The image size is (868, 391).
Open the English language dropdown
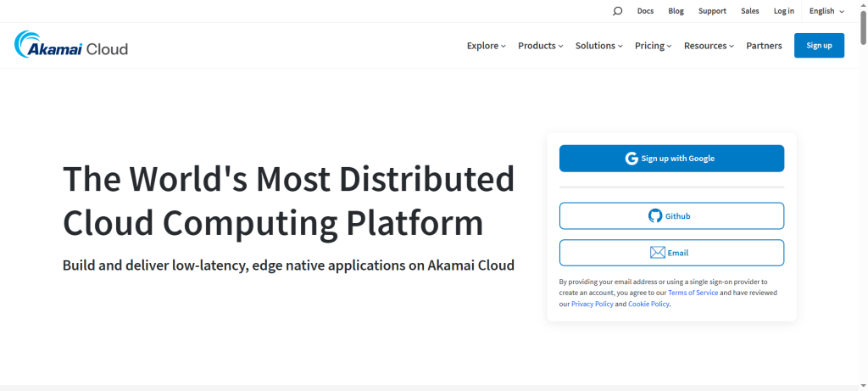coord(826,11)
